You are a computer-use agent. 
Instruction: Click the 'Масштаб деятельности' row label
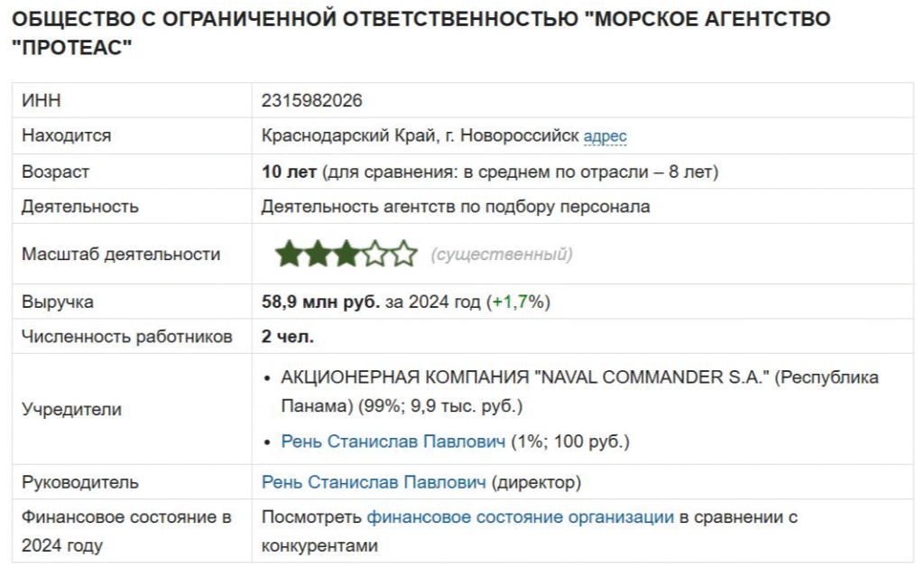tap(121, 255)
